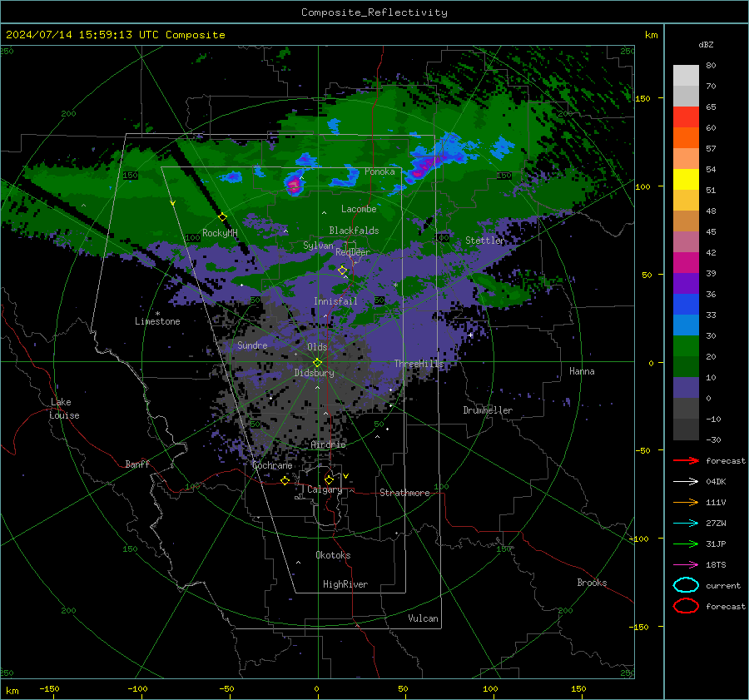Image resolution: width=749 pixels, height=700 pixels.
Task: Click the Sylvan label
Action: [318, 246]
